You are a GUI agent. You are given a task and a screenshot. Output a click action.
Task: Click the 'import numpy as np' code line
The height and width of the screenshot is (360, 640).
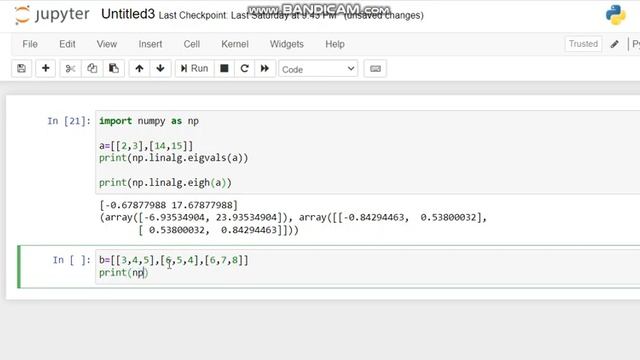pyautogui.click(x=149, y=121)
